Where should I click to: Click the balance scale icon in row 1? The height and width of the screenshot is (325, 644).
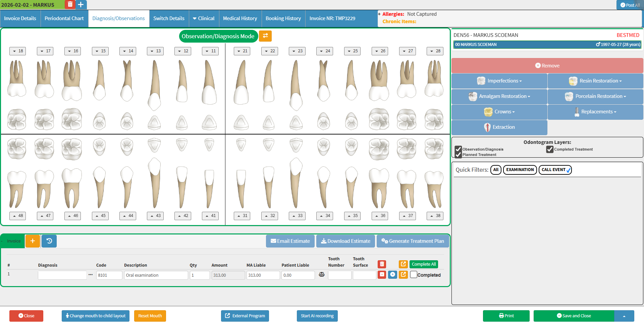tap(322, 275)
